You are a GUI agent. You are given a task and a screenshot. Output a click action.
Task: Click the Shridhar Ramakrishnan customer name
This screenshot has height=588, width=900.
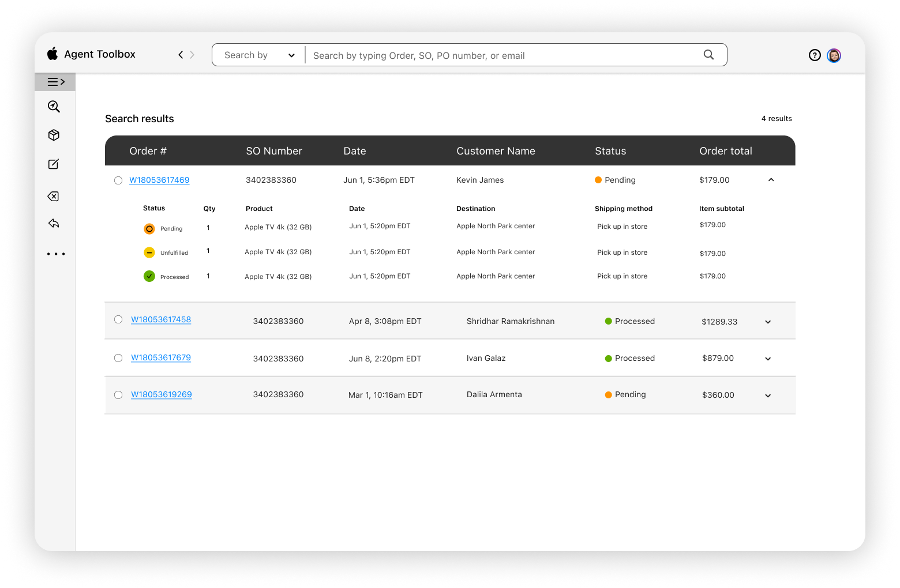pyautogui.click(x=511, y=321)
